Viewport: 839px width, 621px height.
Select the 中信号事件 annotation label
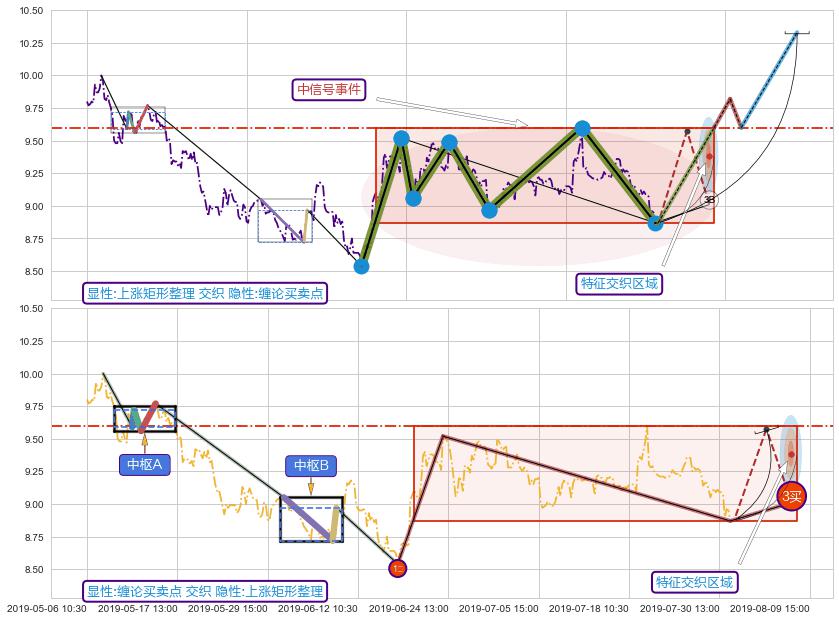click(x=329, y=90)
